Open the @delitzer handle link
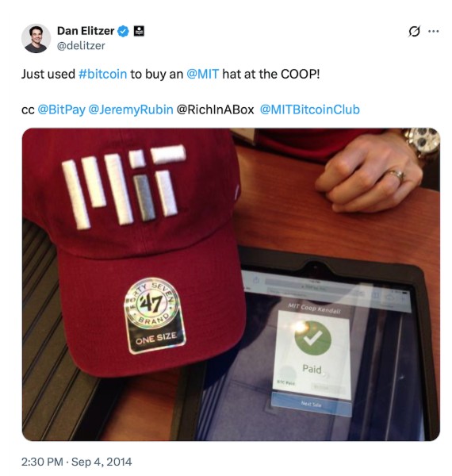This screenshot has height=476, width=452. pyautogui.click(x=81, y=45)
